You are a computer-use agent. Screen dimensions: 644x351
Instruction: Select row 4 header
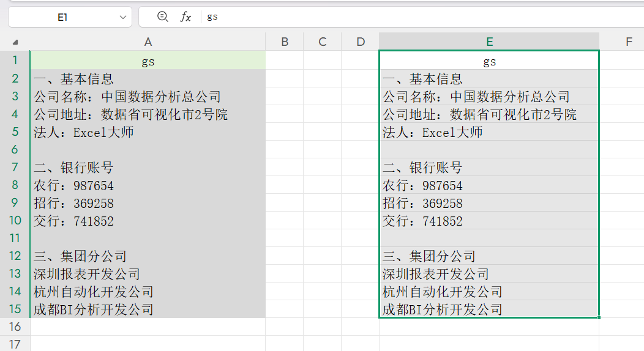pyautogui.click(x=15, y=114)
